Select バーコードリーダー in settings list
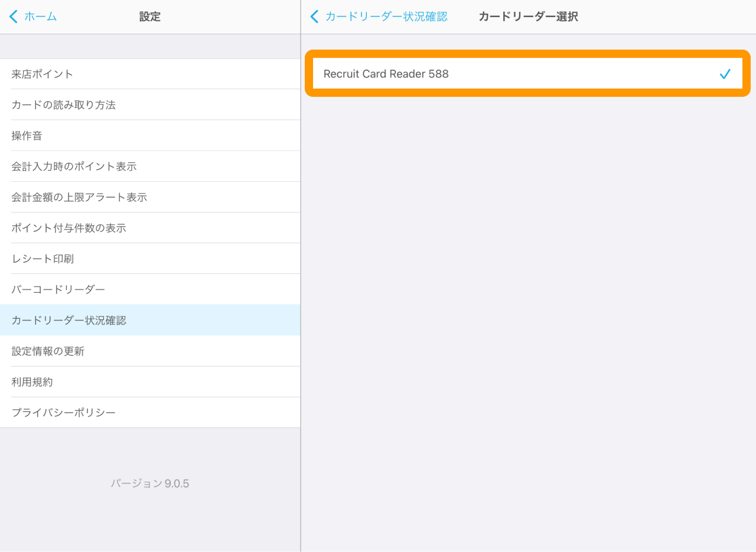The width and height of the screenshot is (756, 552). coord(150,289)
